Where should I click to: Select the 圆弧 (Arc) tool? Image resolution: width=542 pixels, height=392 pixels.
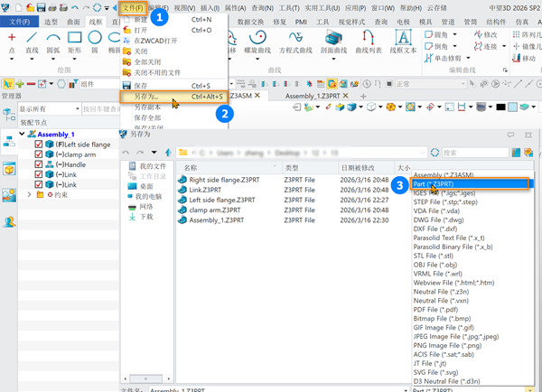click(x=53, y=42)
